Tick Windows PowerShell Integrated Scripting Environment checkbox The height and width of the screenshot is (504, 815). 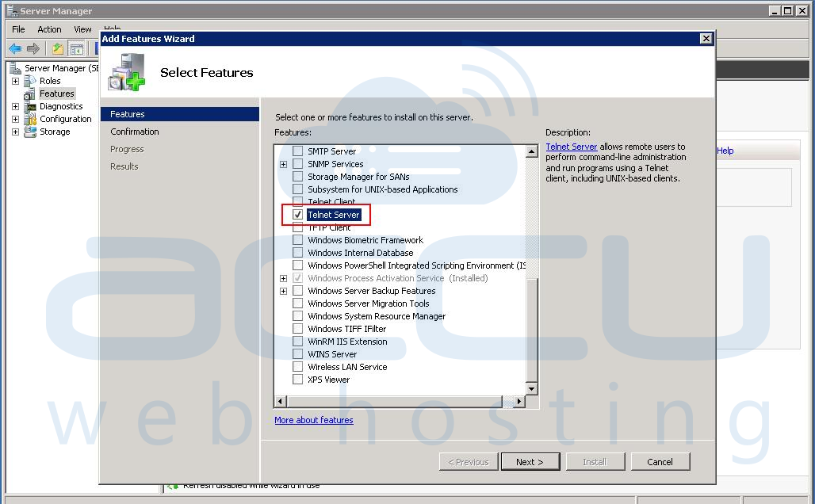pyautogui.click(x=298, y=265)
